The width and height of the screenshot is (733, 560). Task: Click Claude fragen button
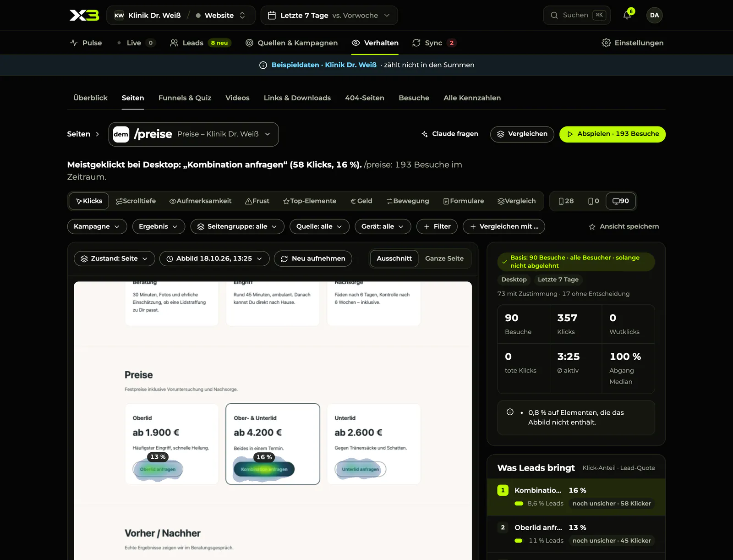[449, 134]
